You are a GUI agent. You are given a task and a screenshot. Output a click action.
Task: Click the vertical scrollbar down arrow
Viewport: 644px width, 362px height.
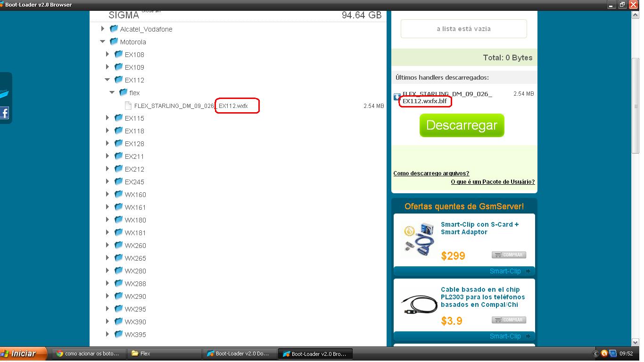pos(635,342)
